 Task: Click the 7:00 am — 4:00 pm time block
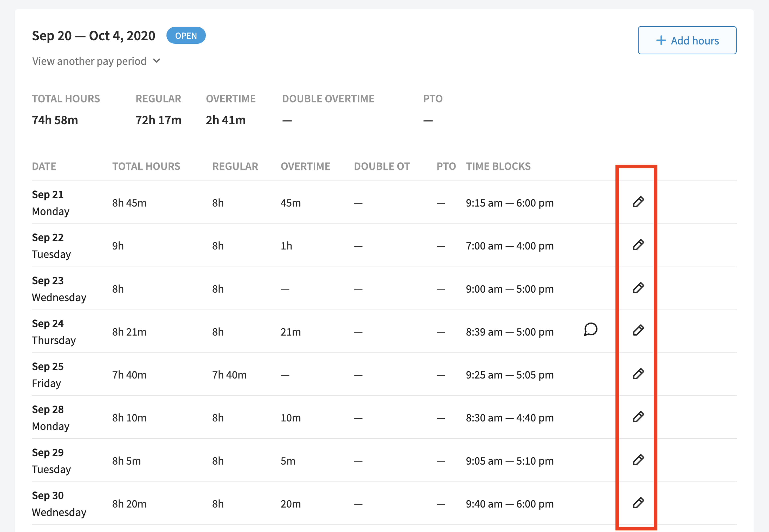[510, 246]
